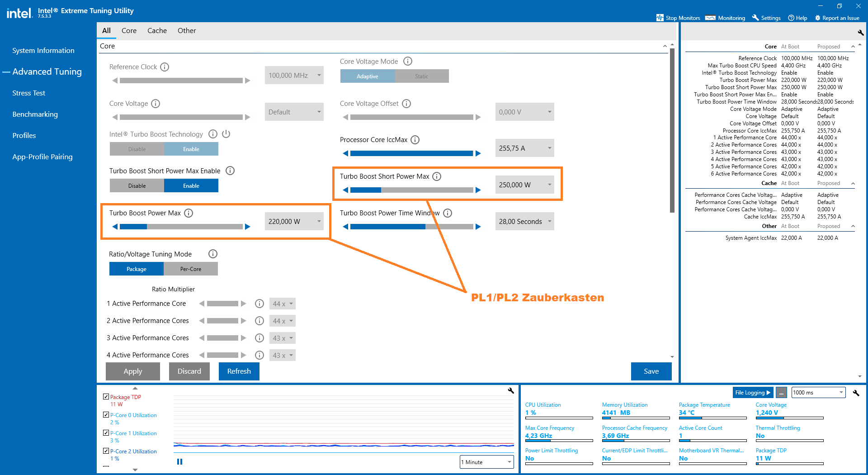This screenshot has width=868, height=475.
Task: Click info icon for Turbo Boost Short Power Max
Action: 437,176
